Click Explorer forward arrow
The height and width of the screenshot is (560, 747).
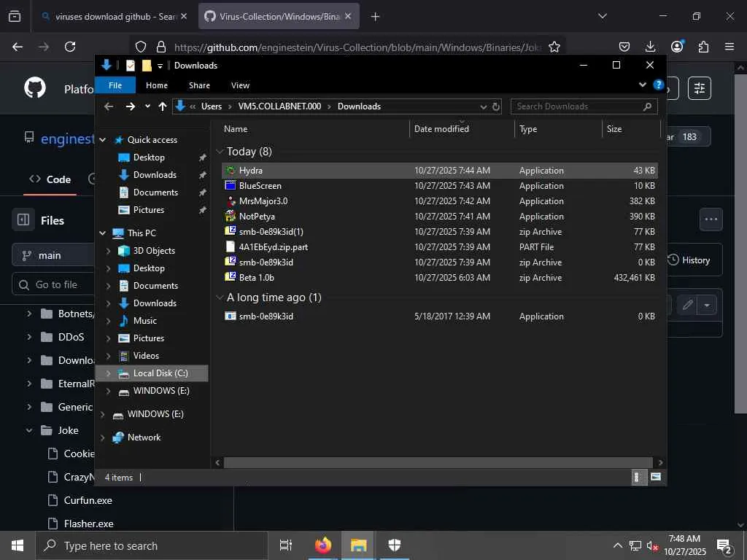tap(130, 106)
